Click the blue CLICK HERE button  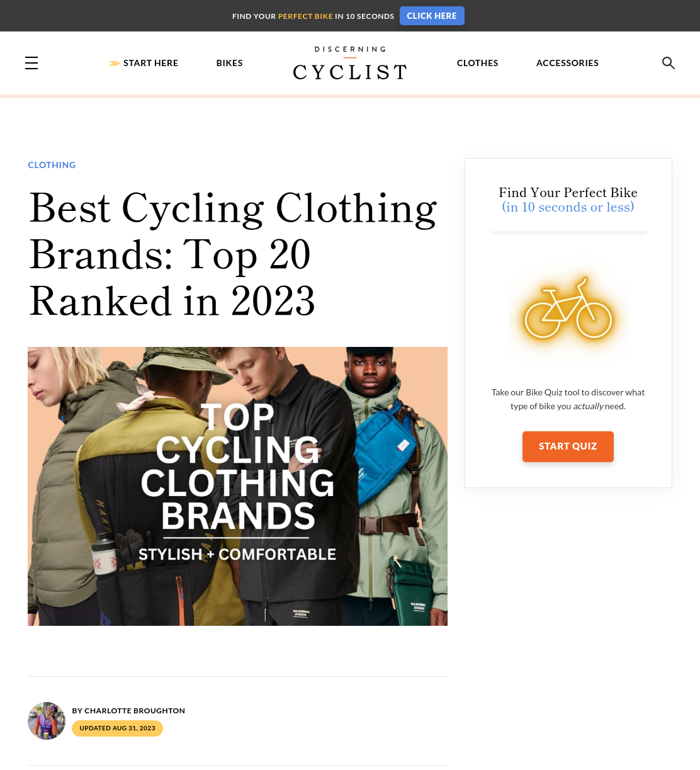point(432,16)
